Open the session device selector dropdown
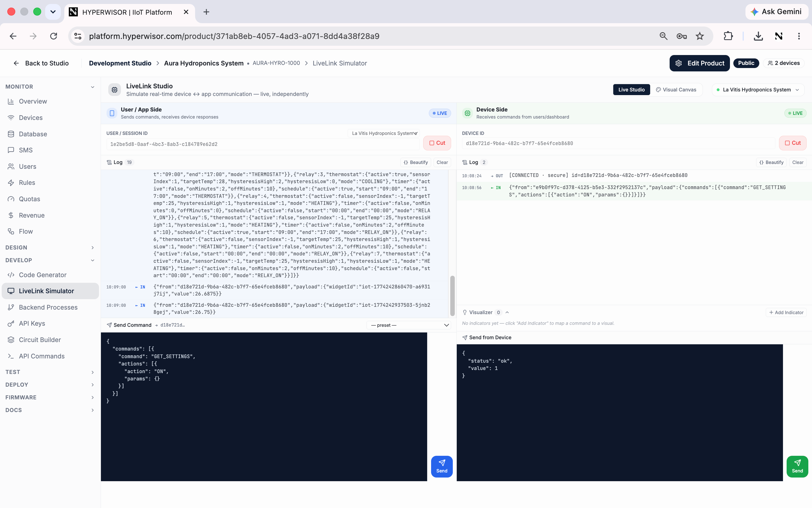Screen dimensions: 812x508 click(x=383, y=133)
